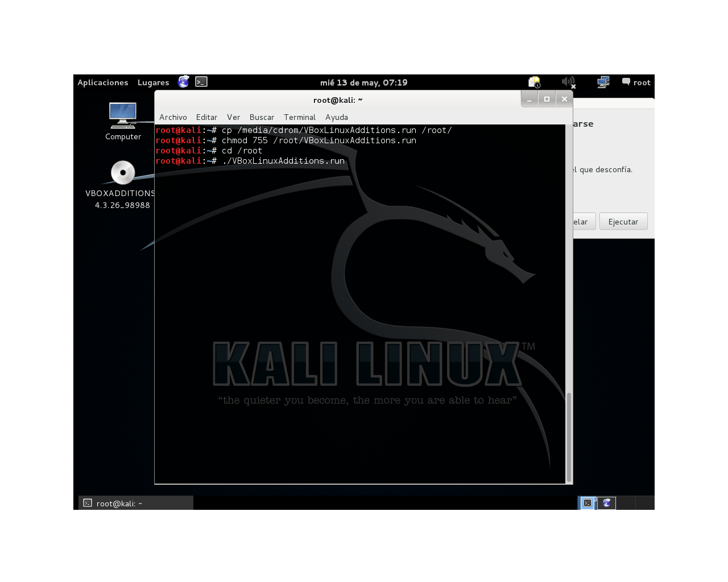728x582 pixels.
Task: Select the Computer desktop icon
Action: [123, 121]
